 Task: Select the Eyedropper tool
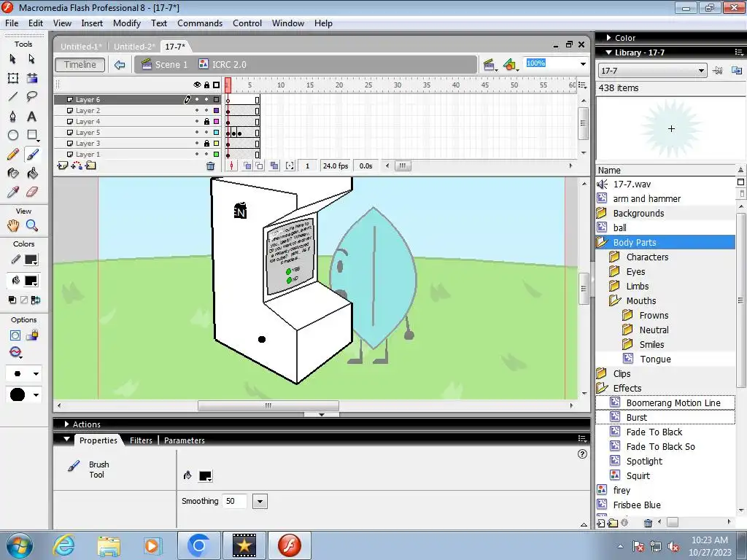click(13, 192)
